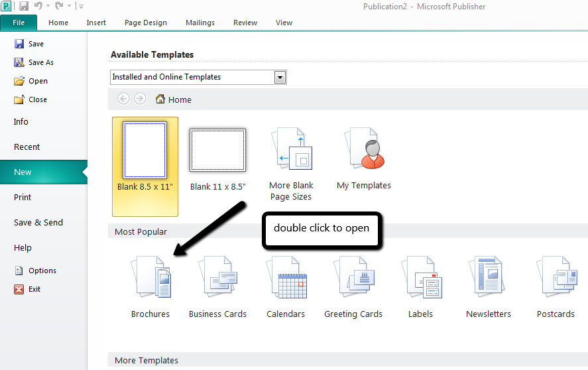
Task: Open the Business Cards template category
Action: point(218,287)
